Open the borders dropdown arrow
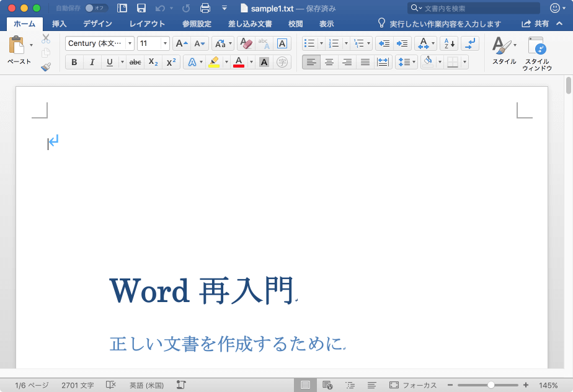Image resolution: width=573 pixels, height=392 pixels. coord(465,62)
